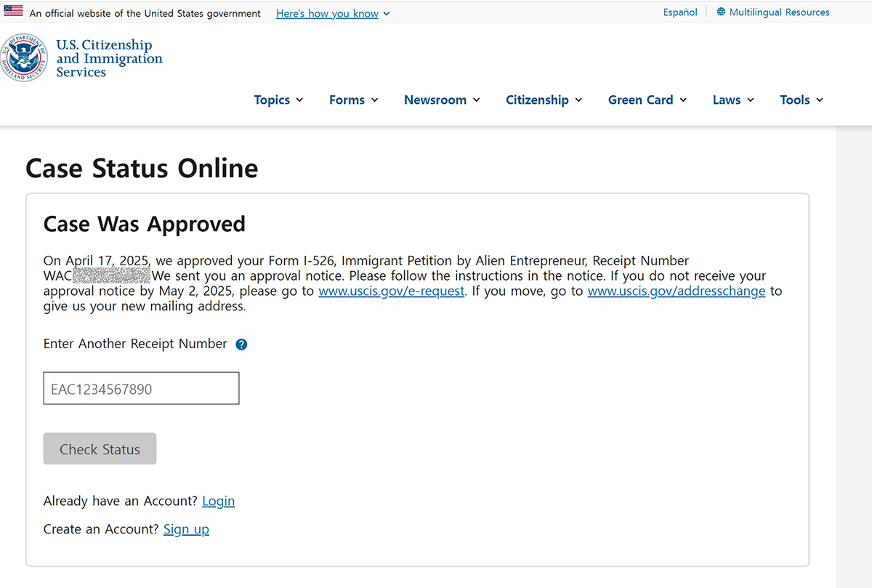
Task: Click the DHS seal logo
Action: (25, 58)
